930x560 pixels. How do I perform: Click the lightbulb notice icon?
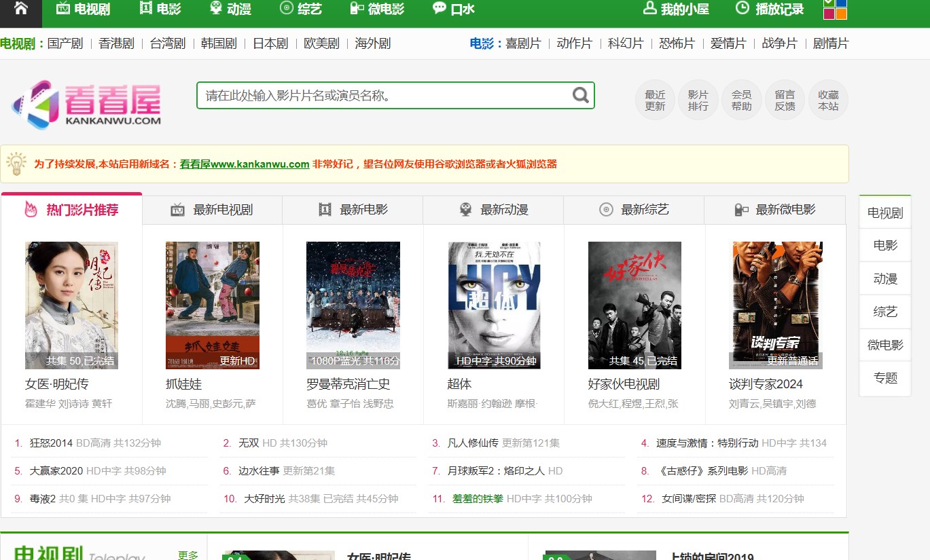tap(16, 164)
